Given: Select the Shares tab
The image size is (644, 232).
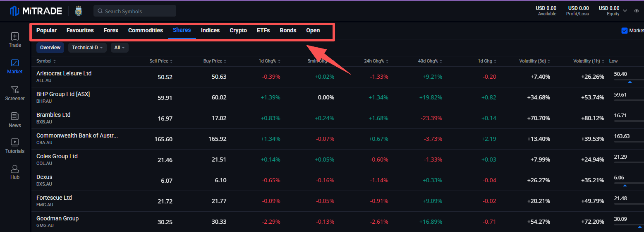Looking at the screenshot, I should click(x=182, y=30).
